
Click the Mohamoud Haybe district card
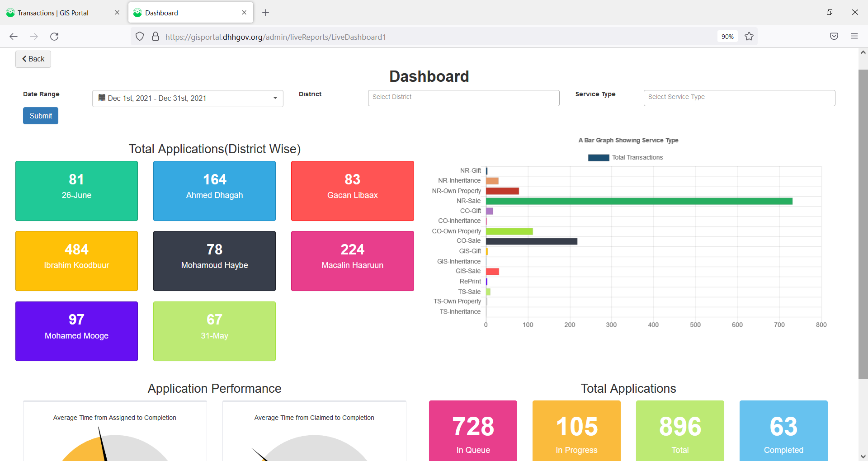214,261
